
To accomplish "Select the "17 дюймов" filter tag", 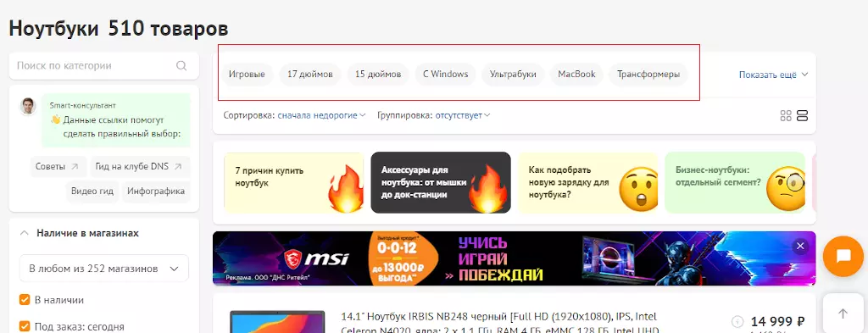I will (310, 74).
